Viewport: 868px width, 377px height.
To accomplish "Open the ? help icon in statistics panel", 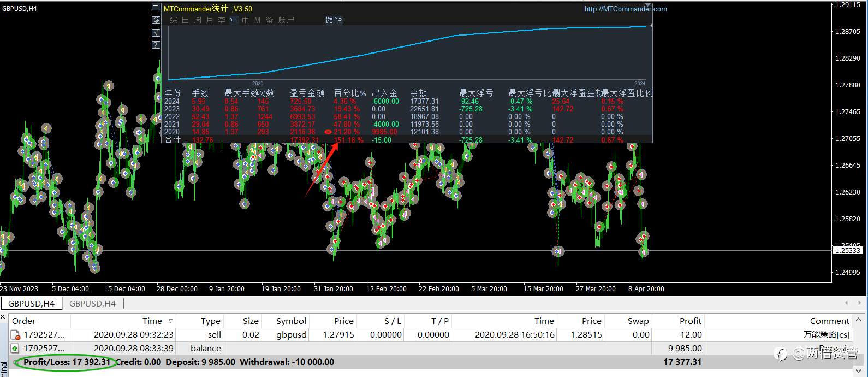I will tap(156, 45).
